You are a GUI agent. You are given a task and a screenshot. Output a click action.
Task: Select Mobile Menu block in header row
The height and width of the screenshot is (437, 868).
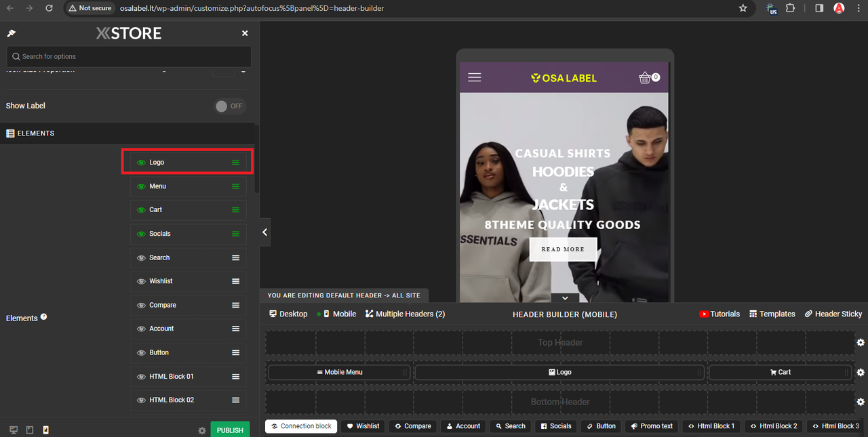point(339,372)
